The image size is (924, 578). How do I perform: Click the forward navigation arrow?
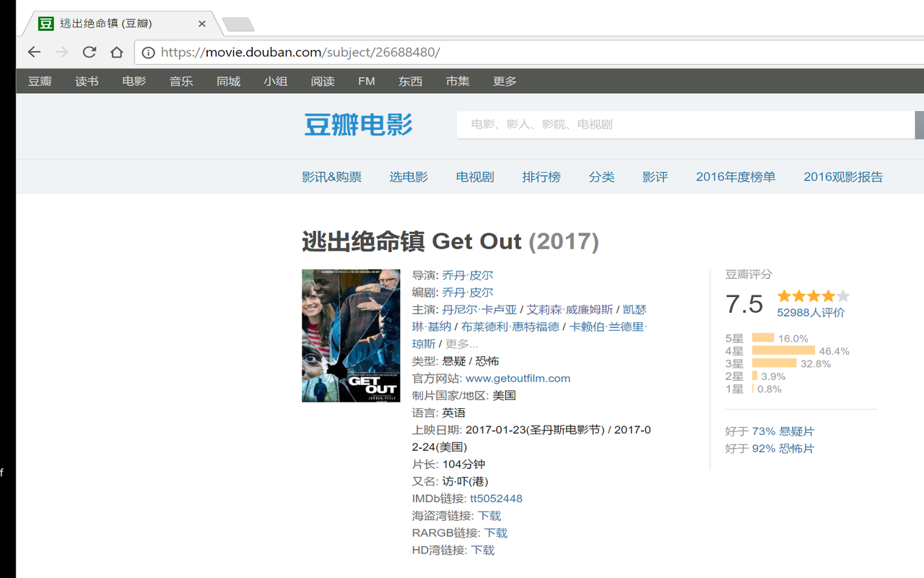coord(61,52)
